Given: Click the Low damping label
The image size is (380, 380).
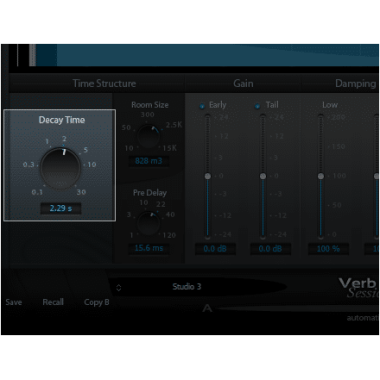Looking at the screenshot, I should 330,105.
